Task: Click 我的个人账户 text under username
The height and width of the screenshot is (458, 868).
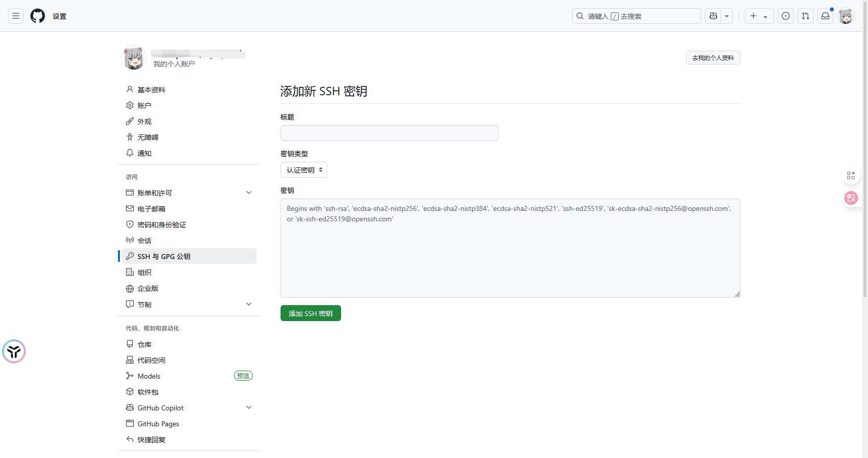Action: (x=174, y=64)
